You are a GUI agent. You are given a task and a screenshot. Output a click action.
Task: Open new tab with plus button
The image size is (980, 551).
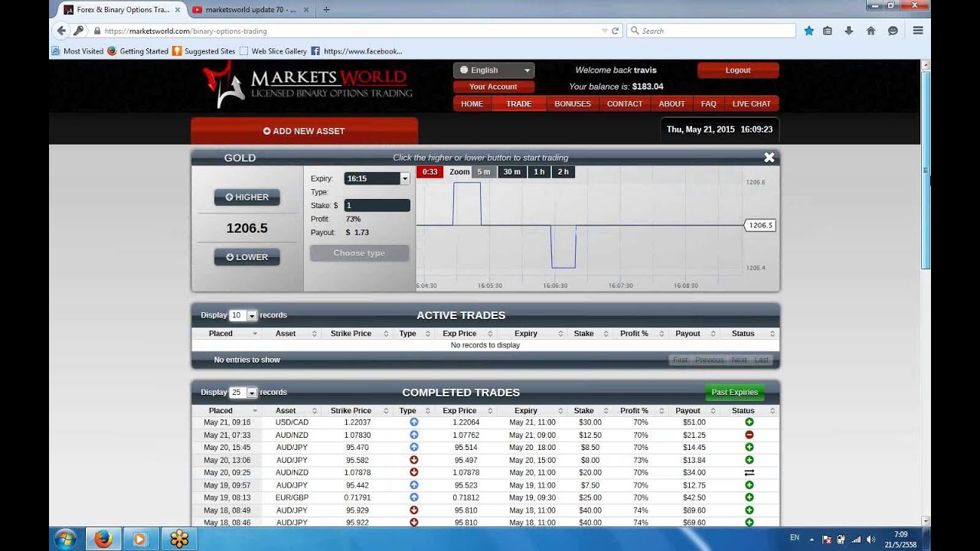[x=326, y=9]
